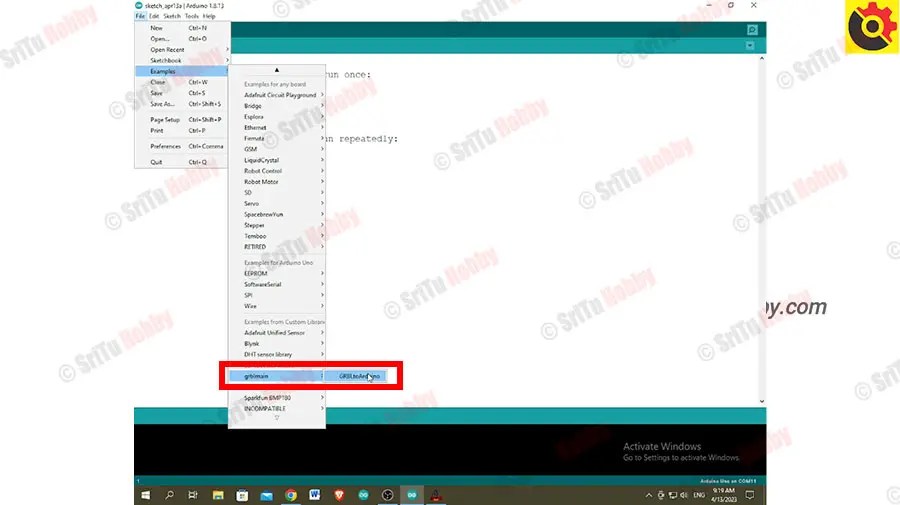Expand EEPROM examples
The width and height of the screenshot is (900, 505).
pyautogui.click(x=277, y=274)
